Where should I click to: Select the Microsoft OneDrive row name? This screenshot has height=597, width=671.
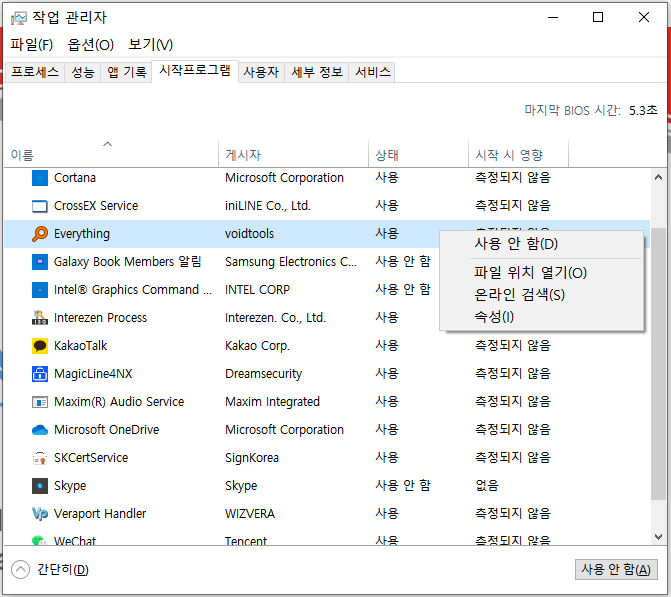107,430
